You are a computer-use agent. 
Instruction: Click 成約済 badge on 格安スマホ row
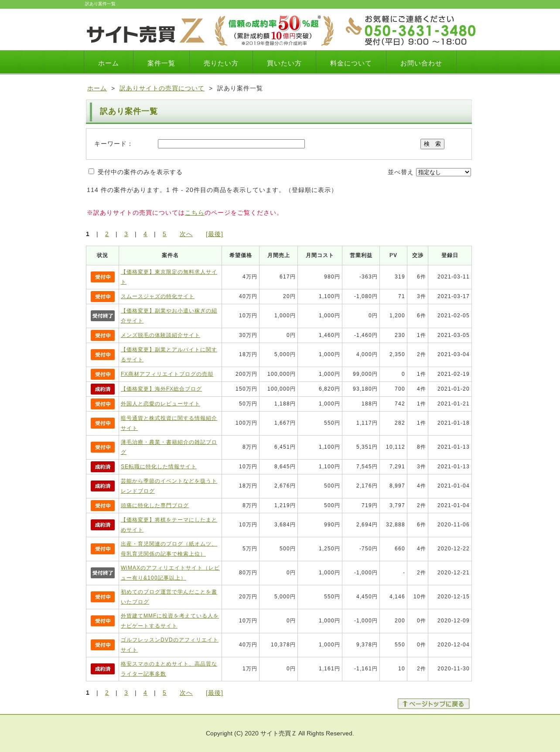click(x=102, y=669)
